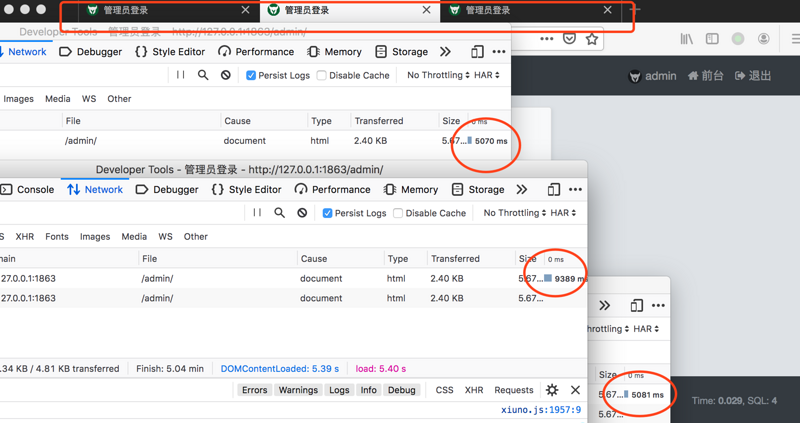Open request search in upper DevTools window
The height and width of the screenshot is (423, 800).
click(203, 75)
